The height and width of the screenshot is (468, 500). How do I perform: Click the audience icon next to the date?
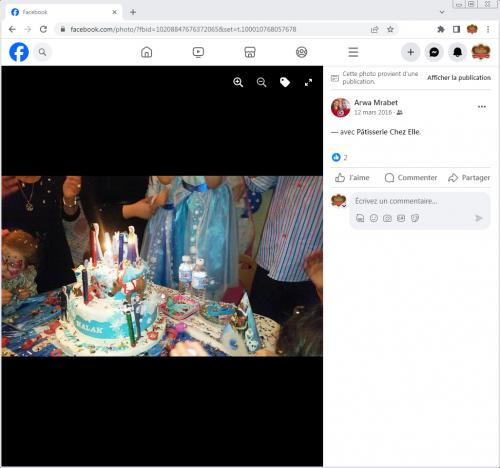pos(399,113)
